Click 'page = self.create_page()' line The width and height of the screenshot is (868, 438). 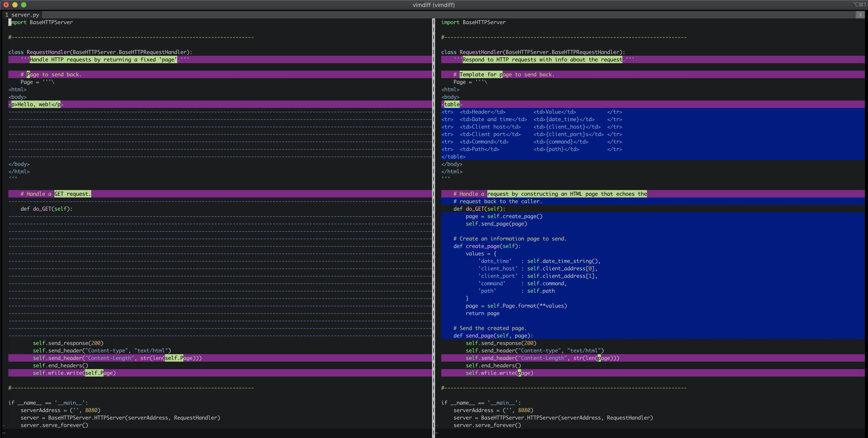(x=504, y=216)
